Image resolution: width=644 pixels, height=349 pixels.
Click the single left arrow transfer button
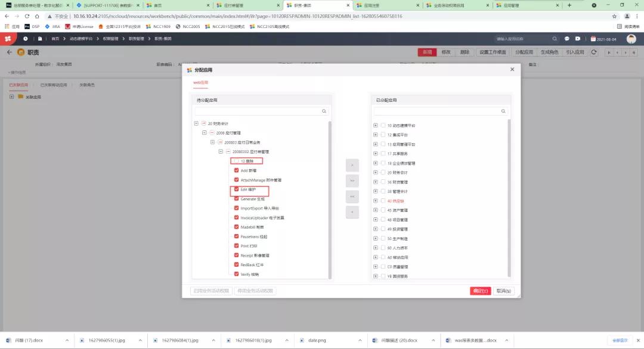(352, 212)
